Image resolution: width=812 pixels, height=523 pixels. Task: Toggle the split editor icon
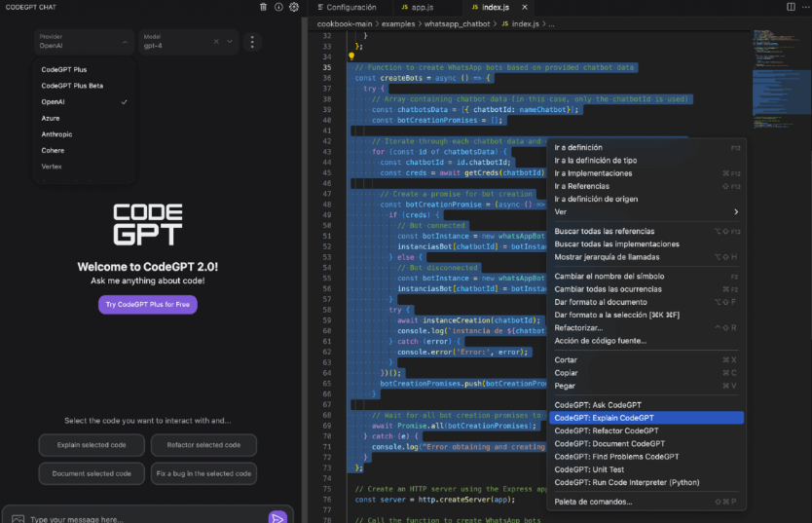coord(791,7)
